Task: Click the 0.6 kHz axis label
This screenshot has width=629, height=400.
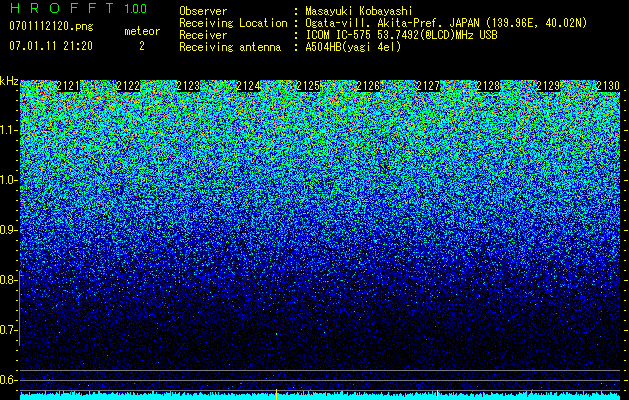Action: point(9,380)
